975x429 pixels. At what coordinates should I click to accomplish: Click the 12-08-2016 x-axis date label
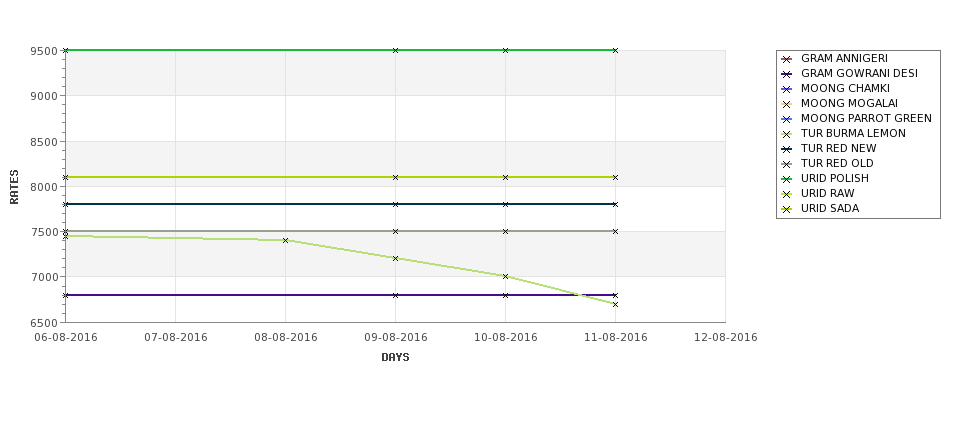tap(725, 337)
